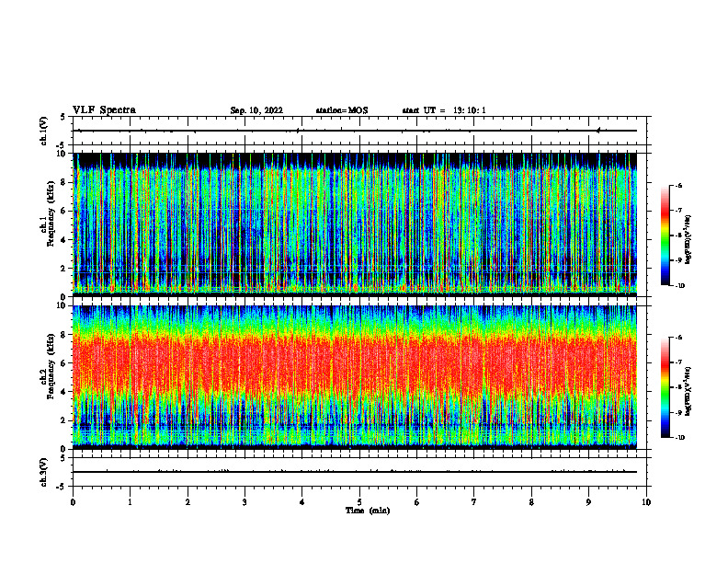Click the "ch.1(V)" waveform axis label
Viewport: 728px width, 563px height.
44,131
